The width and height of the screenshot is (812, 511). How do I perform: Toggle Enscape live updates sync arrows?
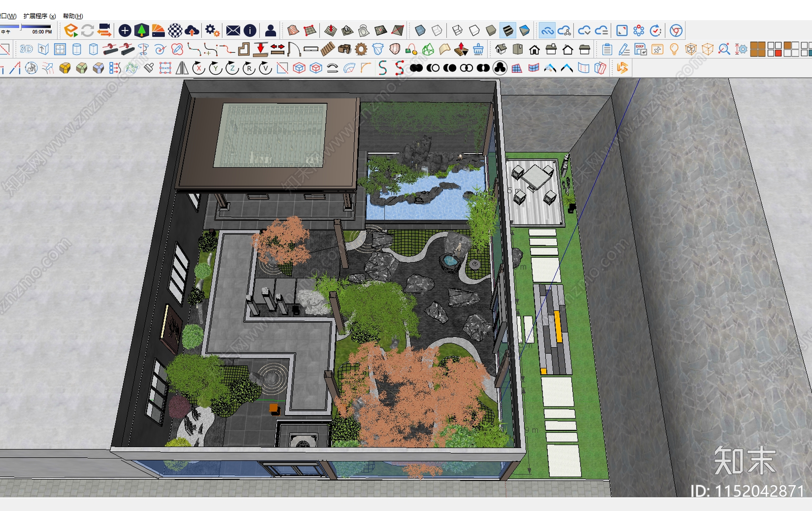click(87, 30)
